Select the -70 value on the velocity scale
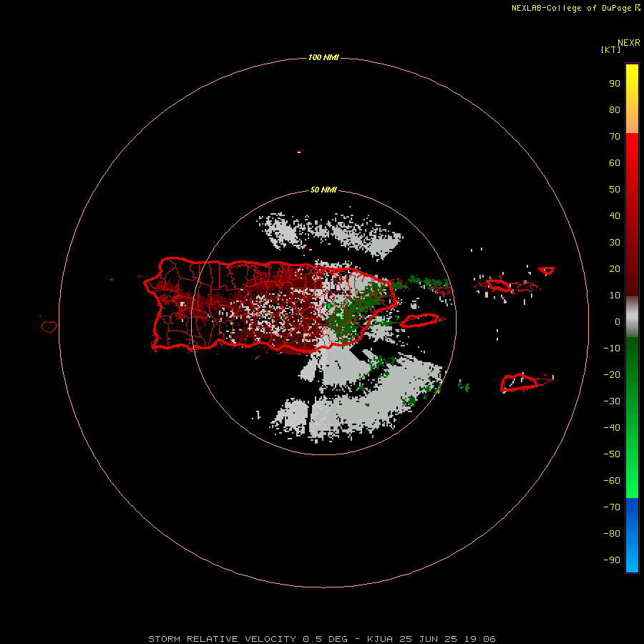Viewport: 644px width, 644px height. (x=612, y=507)
